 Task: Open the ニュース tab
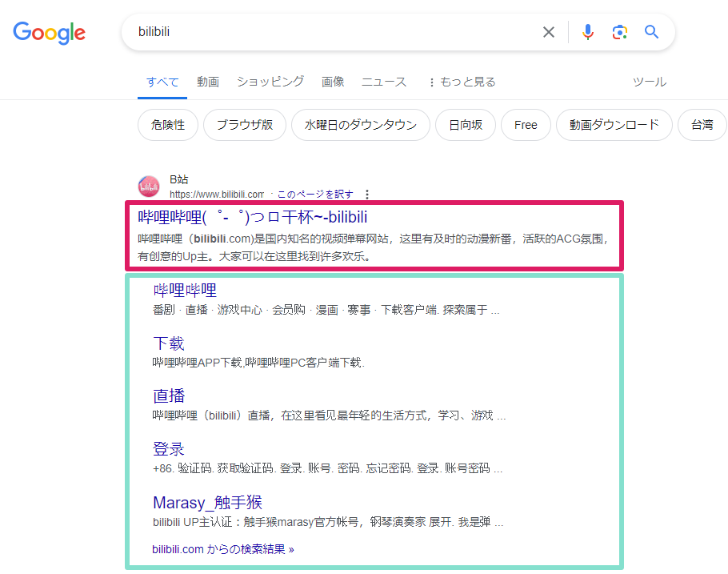384,82
